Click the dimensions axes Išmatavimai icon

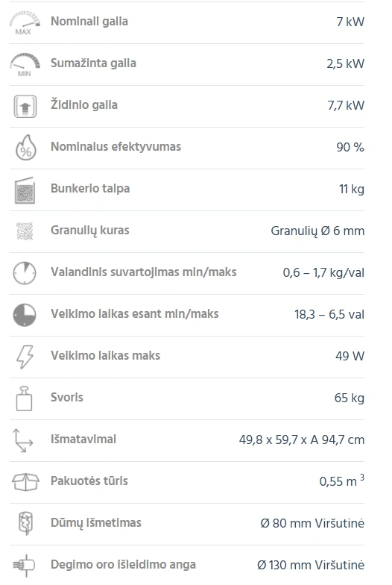point(22,440)
